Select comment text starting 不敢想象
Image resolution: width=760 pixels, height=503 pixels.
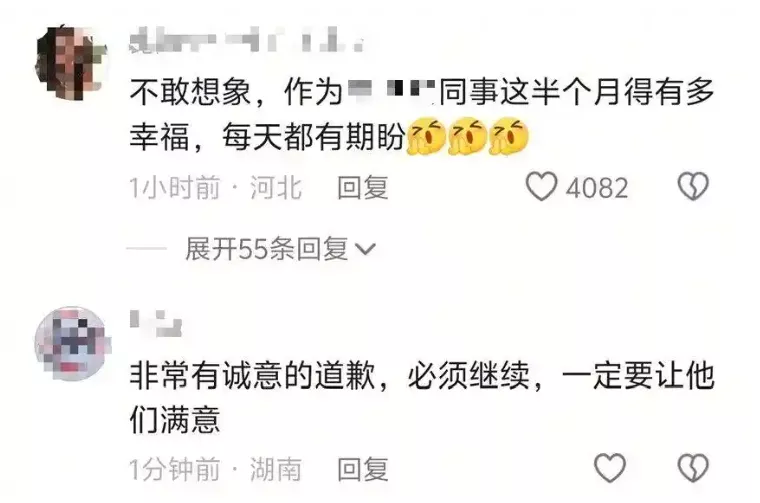coord(422,114)
